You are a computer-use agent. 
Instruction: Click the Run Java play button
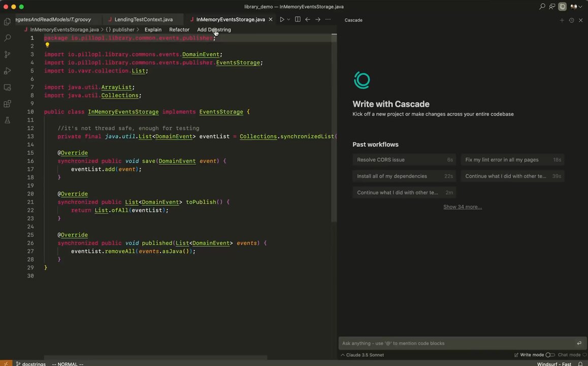tap(282, 19)
